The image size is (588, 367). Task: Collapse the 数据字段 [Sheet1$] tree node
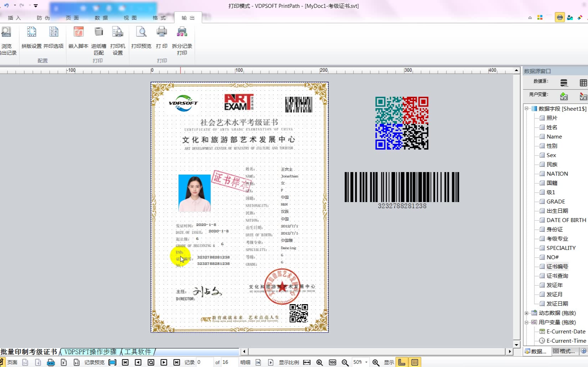point(527,109)
